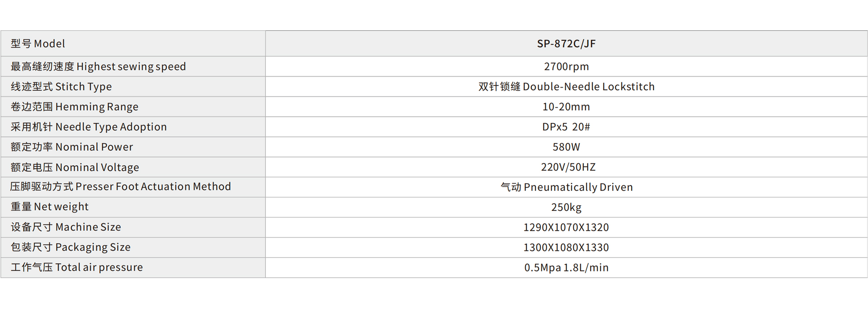The height and width of the screenshot is (312, 868).
Task: Click the Model header cell
Action: click(x=38, y=44)
